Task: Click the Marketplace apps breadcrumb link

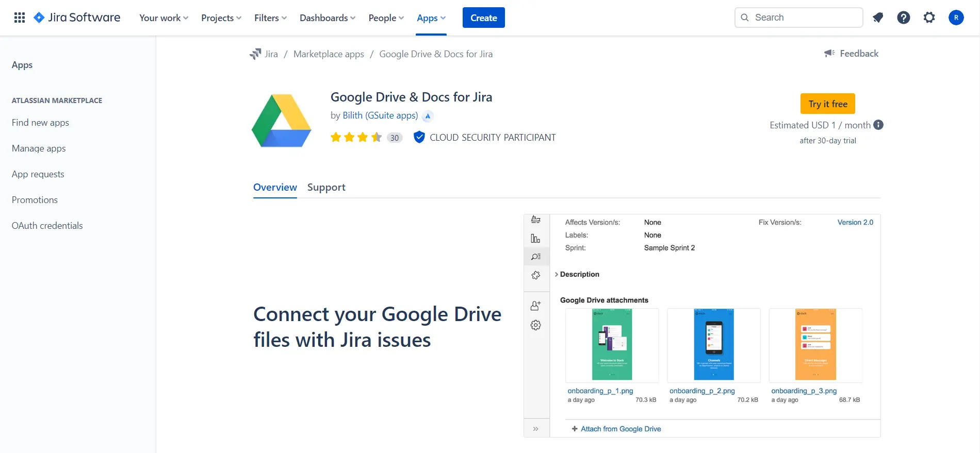Action: pos(329,54)
